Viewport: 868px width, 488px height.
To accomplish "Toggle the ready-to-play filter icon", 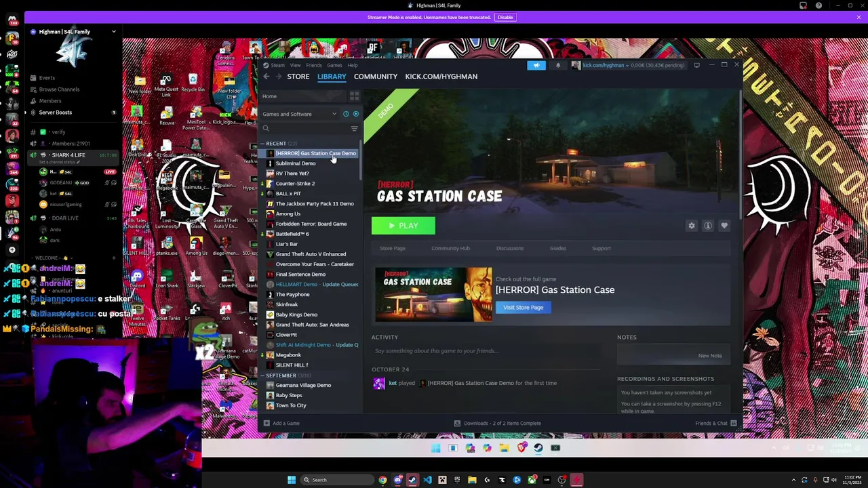I will [x=355, y=114].
